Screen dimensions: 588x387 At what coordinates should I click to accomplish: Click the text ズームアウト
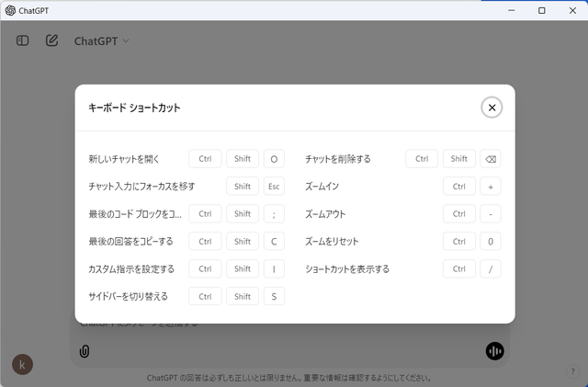[x=325, y=214]
